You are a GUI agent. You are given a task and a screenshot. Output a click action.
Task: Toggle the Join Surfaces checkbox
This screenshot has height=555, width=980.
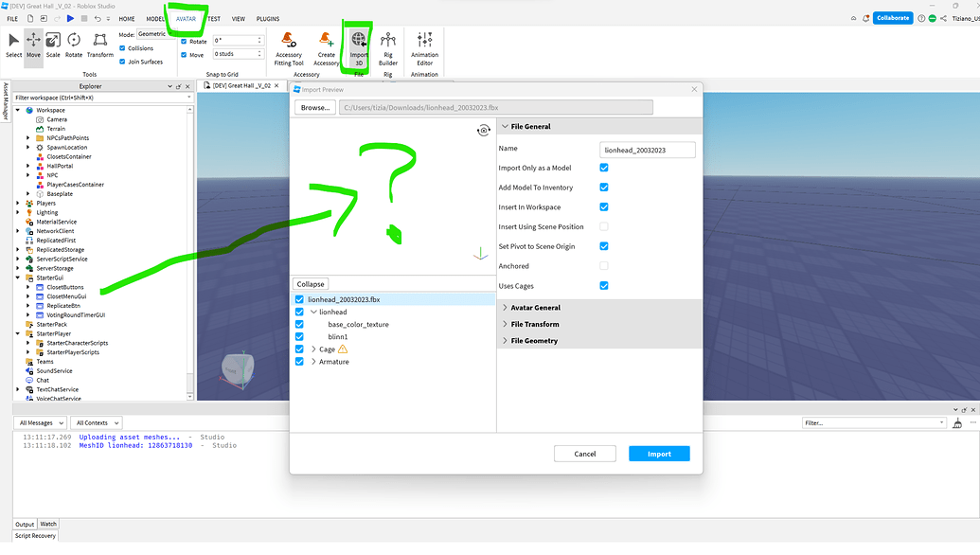coord(122,62)
